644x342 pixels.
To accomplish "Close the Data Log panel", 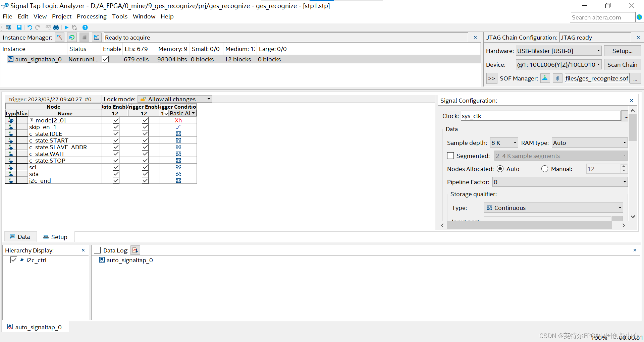I will pyautogui.click(x=635, y=250).
